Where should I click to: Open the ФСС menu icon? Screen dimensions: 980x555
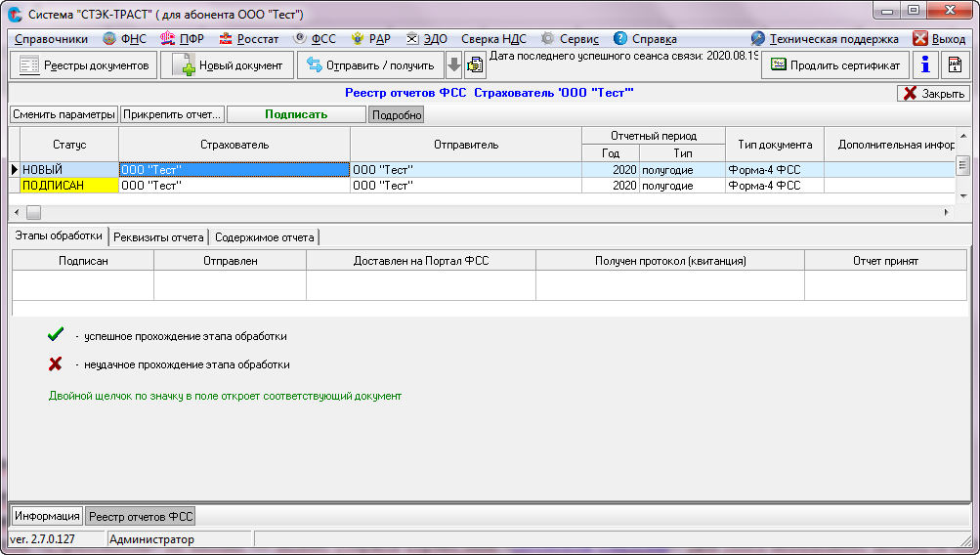(x=300, y=39)
